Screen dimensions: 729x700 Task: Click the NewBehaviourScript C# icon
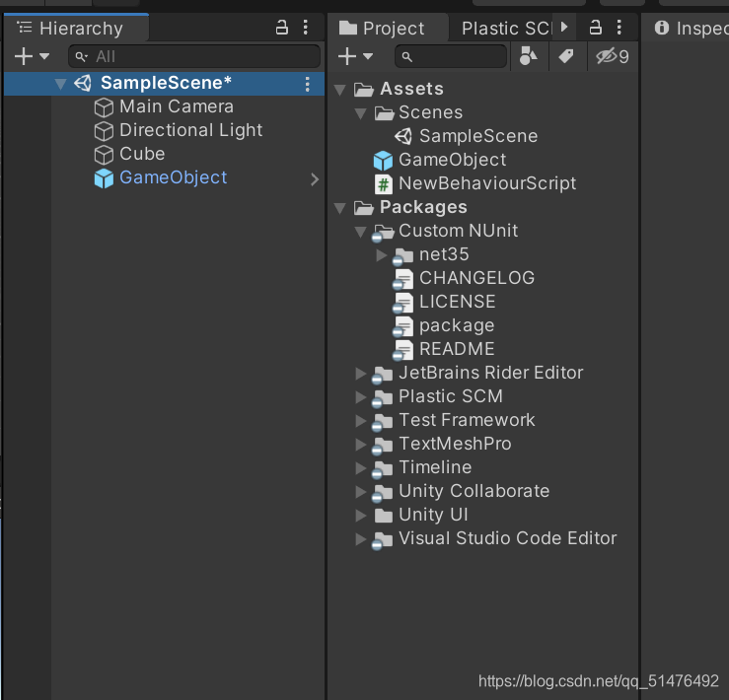click(x=383, y=184)
